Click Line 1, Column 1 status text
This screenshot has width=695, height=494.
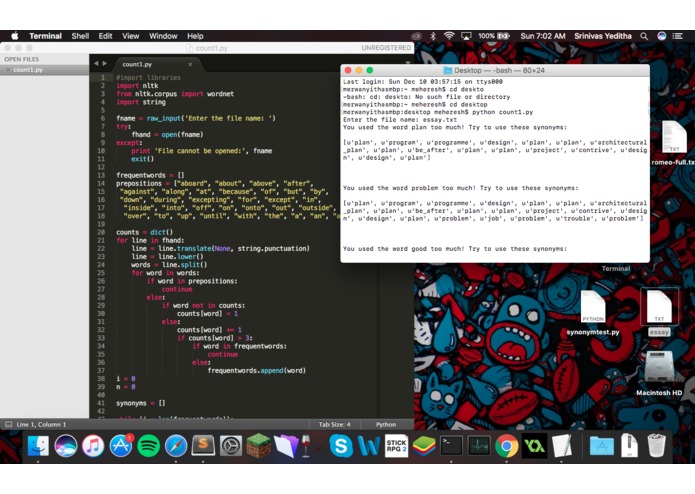(41, 424)
